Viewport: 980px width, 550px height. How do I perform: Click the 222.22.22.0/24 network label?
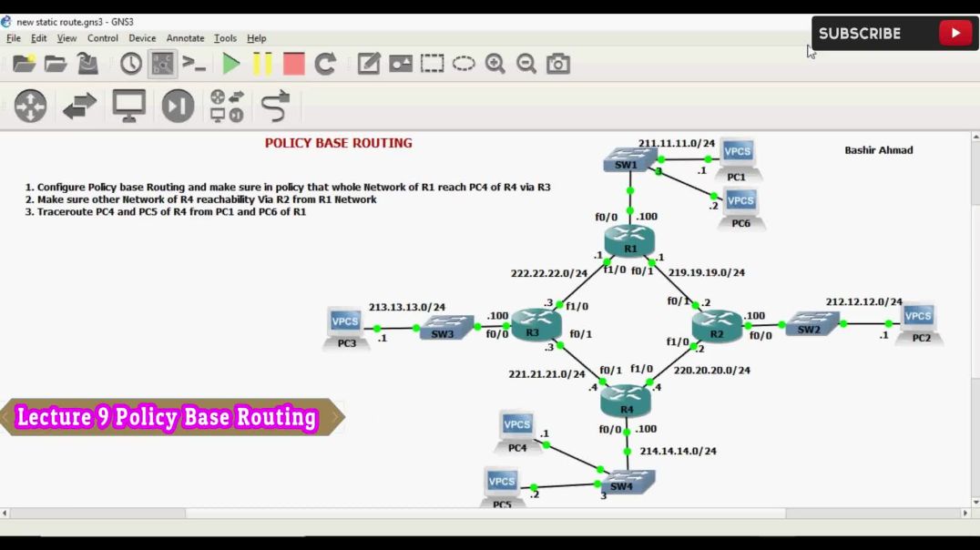549,273
